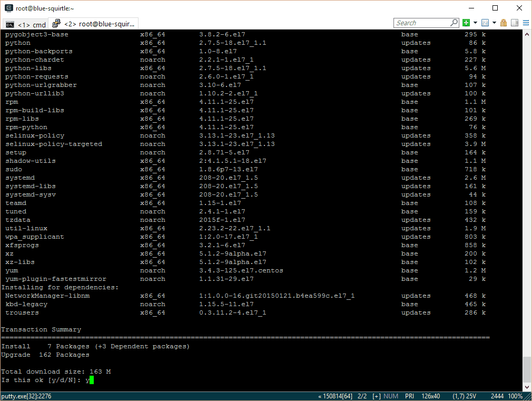Expand the active console list dropdown arrow

tap(494, 23)
